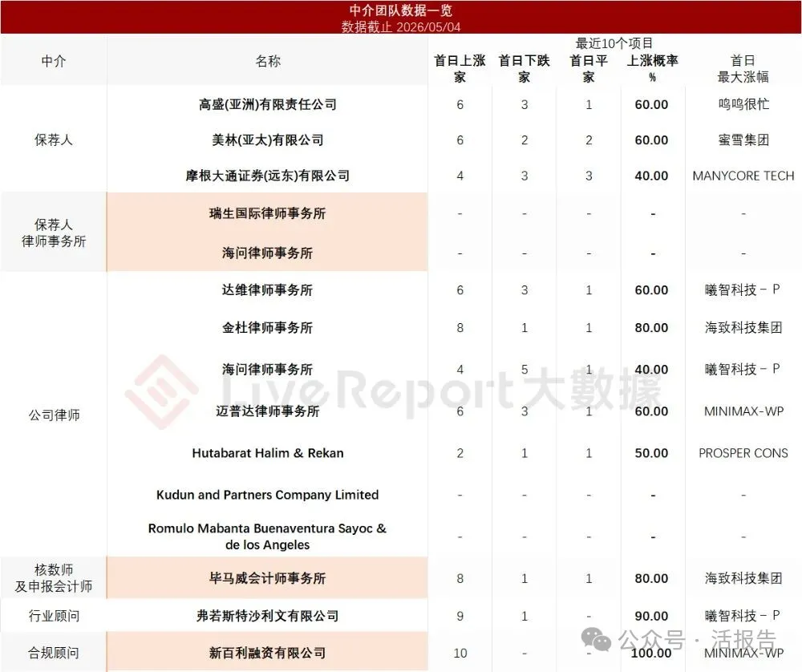Screen dimensions: 802x672
Task: Click 60.00 probability in 高盛 row
Action: click(651, 104)
